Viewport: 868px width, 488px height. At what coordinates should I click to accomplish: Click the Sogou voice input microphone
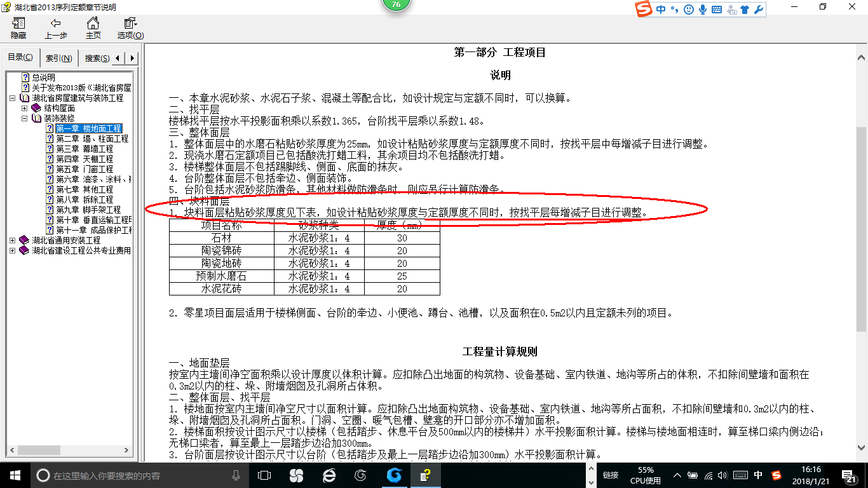point(703,10)
